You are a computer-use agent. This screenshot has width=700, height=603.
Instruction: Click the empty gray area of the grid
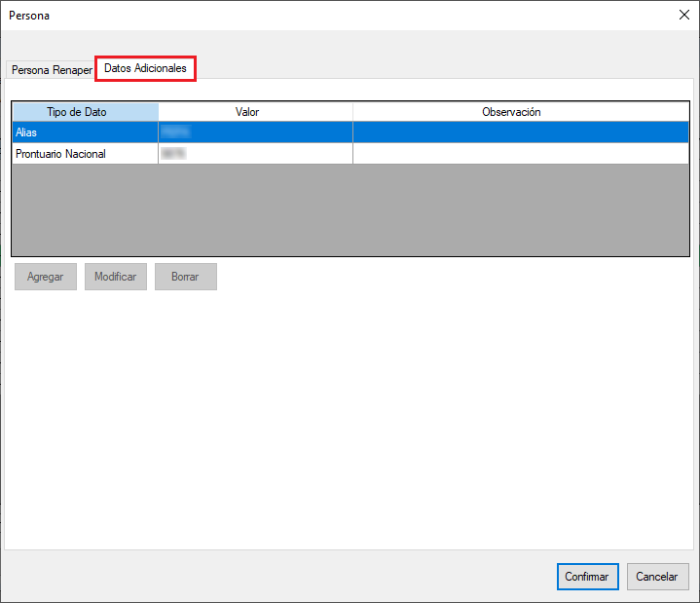coord(350,209)
